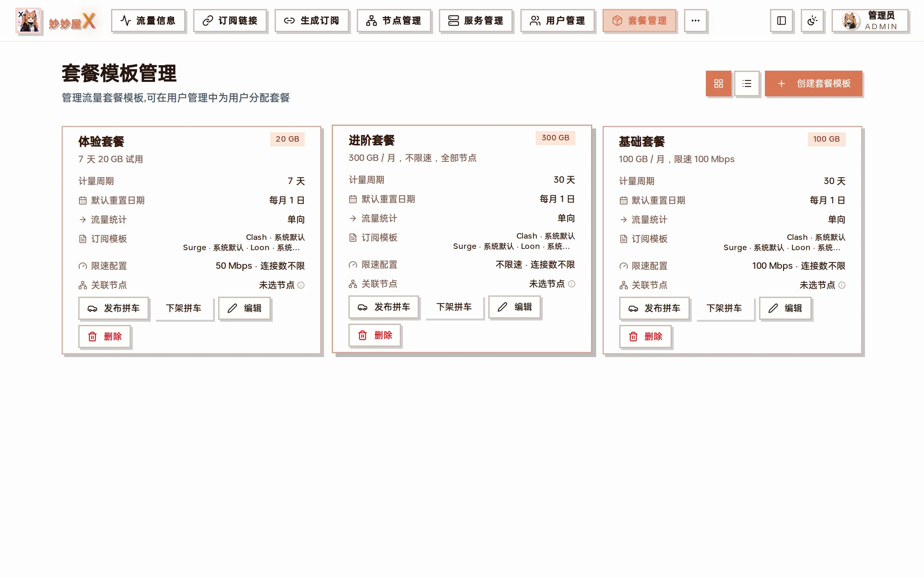Image resolution: width=924 pixels, height=578 pixels.
Task: Delete the 体验套餐 template
Action: (105, 337)
